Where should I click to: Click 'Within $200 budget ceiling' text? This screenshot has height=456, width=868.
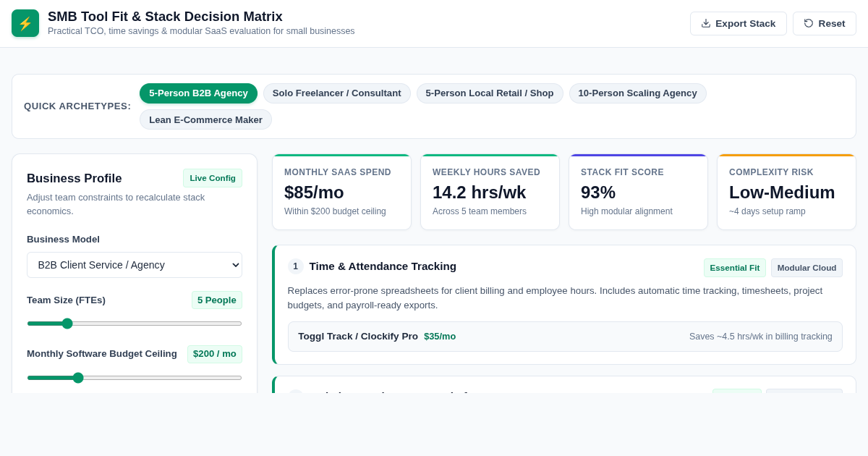(x=335, y=211)
